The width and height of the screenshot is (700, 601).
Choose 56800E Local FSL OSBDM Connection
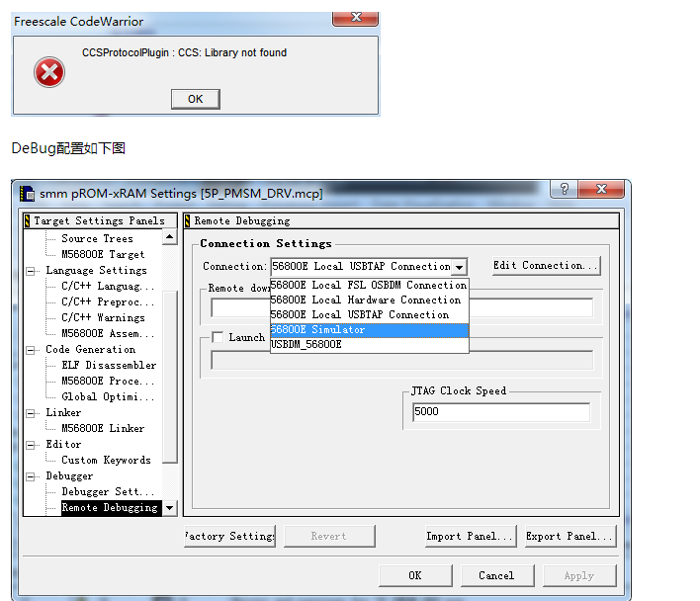pyautogui.click(x=369, y=285)
